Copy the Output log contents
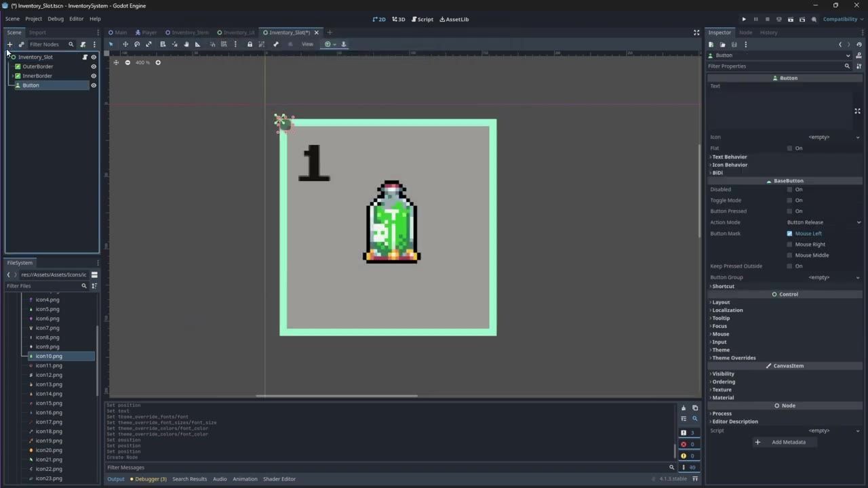868x488 pixels. click(x=695, y=408)
